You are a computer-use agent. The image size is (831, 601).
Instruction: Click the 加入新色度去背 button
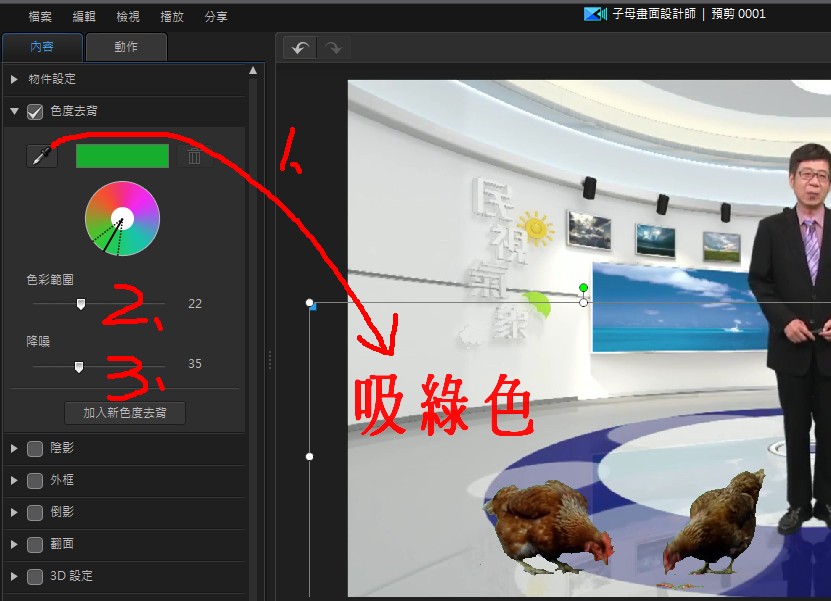coord(125,413)
